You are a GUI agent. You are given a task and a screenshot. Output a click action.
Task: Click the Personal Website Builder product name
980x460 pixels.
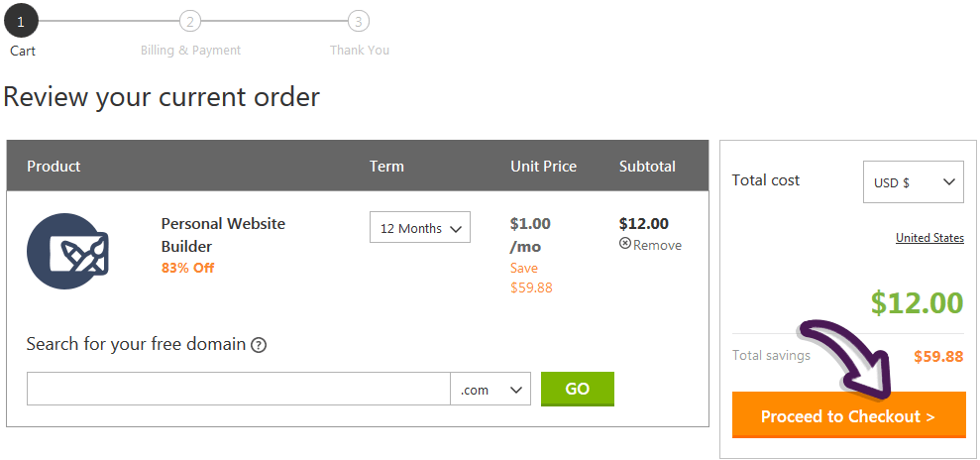(x=223, y=235)
